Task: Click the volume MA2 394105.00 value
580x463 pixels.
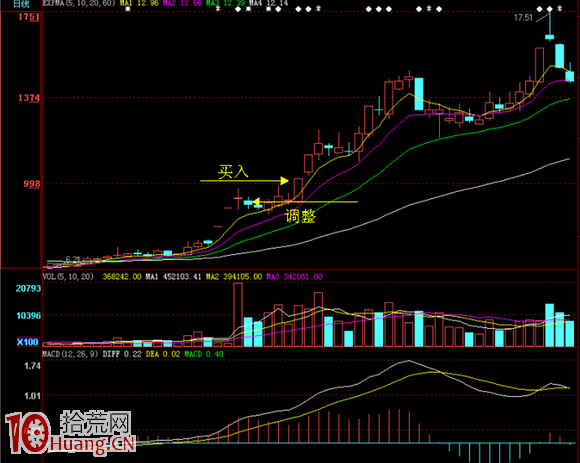Action: [x=234, y=277]
